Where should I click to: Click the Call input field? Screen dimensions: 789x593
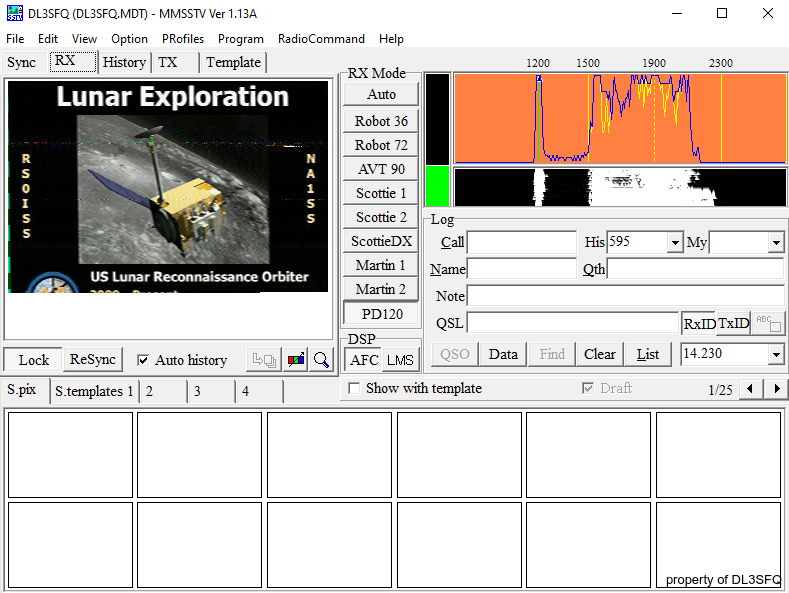(521, 242)
